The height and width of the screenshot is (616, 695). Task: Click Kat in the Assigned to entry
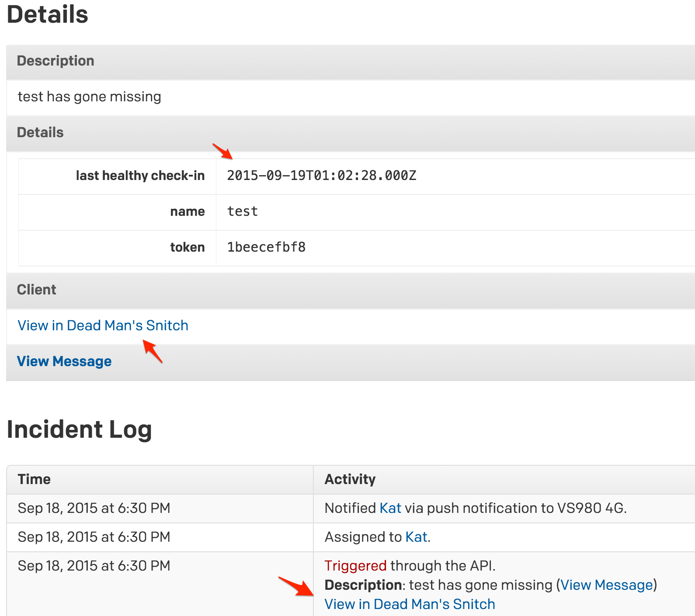[x=416, y=537]
